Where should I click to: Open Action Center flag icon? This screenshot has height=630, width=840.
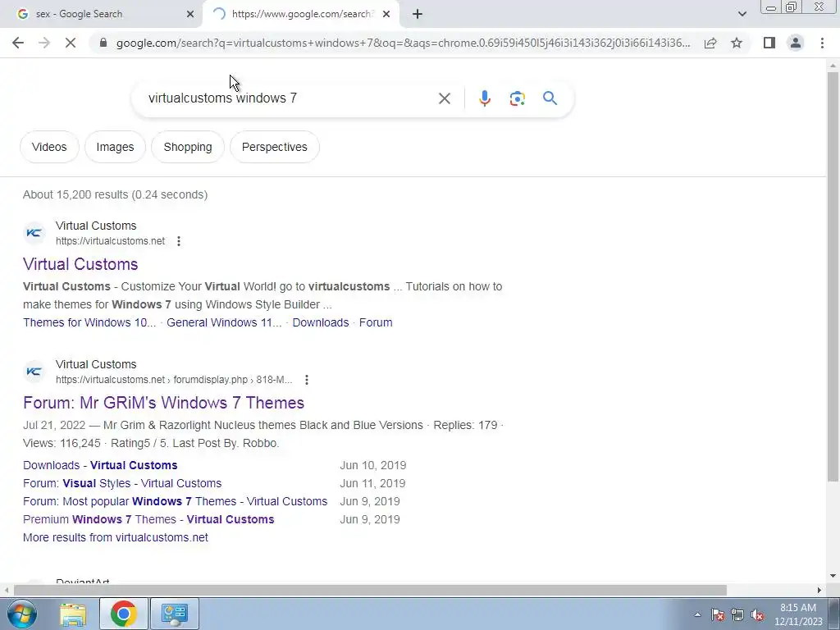coord(717,614)
